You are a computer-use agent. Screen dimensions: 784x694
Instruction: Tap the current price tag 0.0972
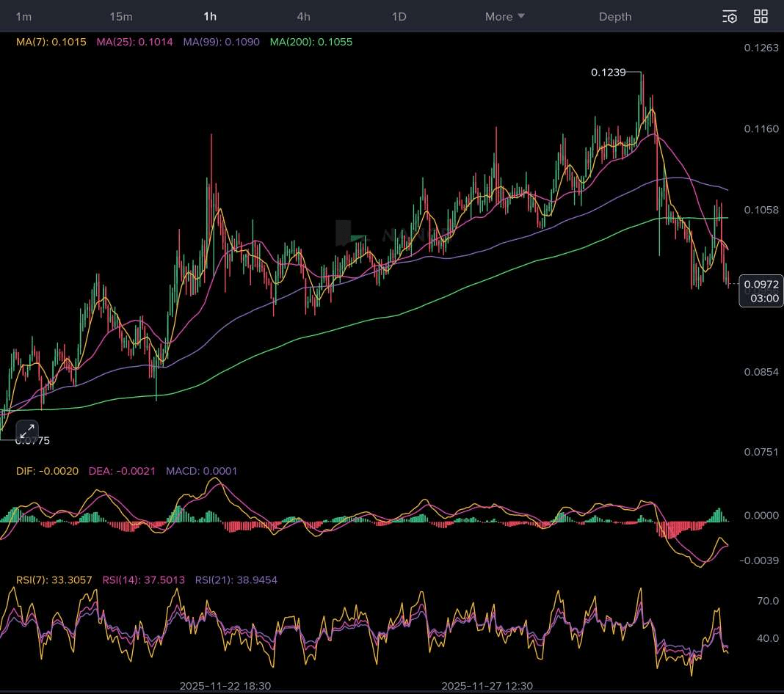[x=761, y=284]
